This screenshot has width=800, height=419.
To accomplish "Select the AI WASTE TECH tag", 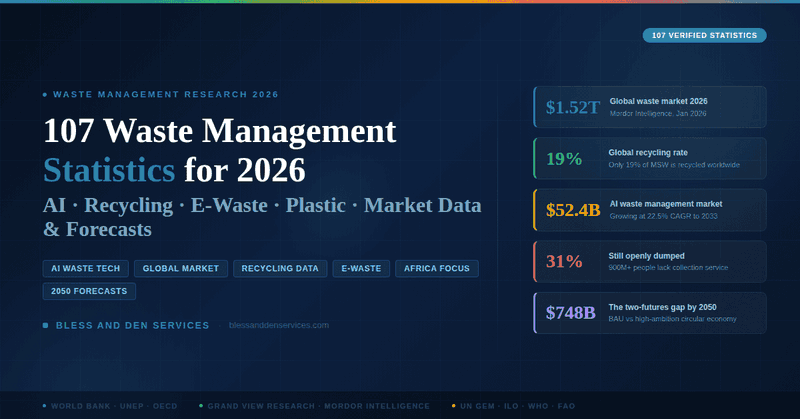I will coord(86,268).
